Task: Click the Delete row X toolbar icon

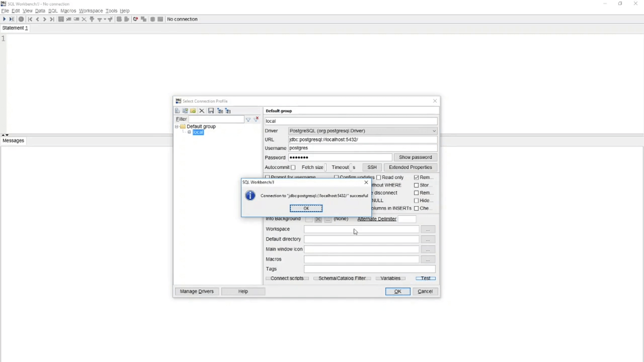Action: pos(84,19)
